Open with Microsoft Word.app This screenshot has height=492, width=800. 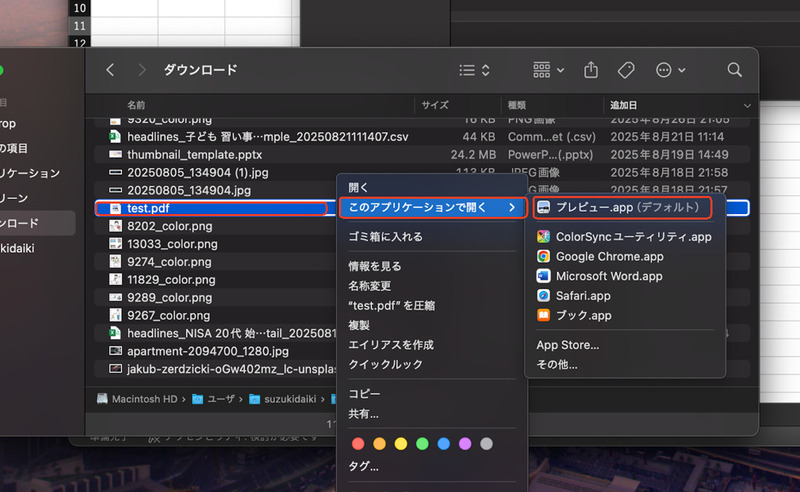click(x=609, y=276)
